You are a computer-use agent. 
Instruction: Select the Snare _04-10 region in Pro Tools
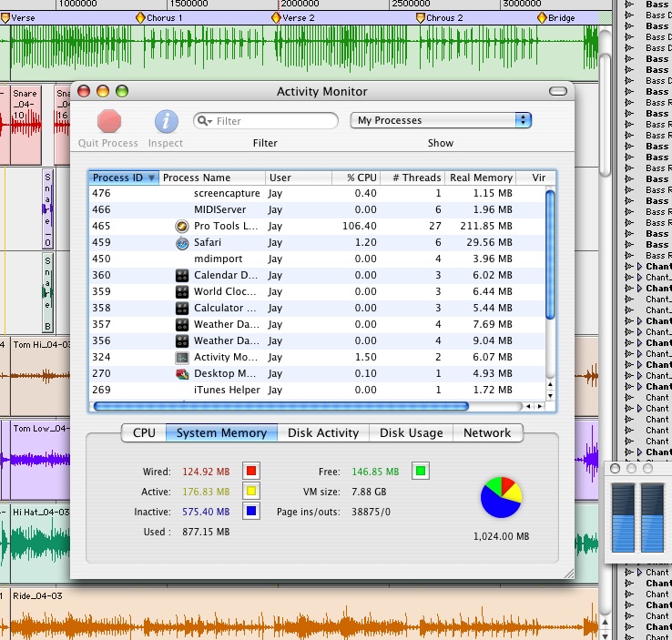pyautogui.click(x=25, y=126)
